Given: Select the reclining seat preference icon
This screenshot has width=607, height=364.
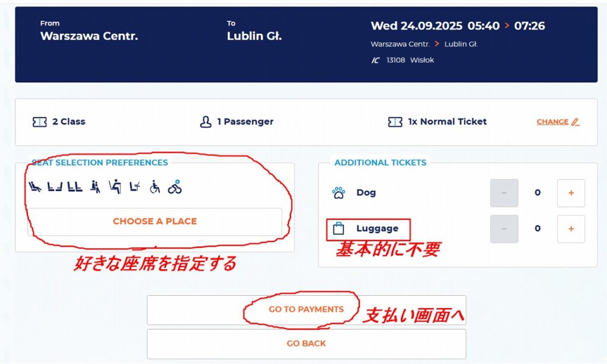Looking at the screenshot, I should pos(35,187).
